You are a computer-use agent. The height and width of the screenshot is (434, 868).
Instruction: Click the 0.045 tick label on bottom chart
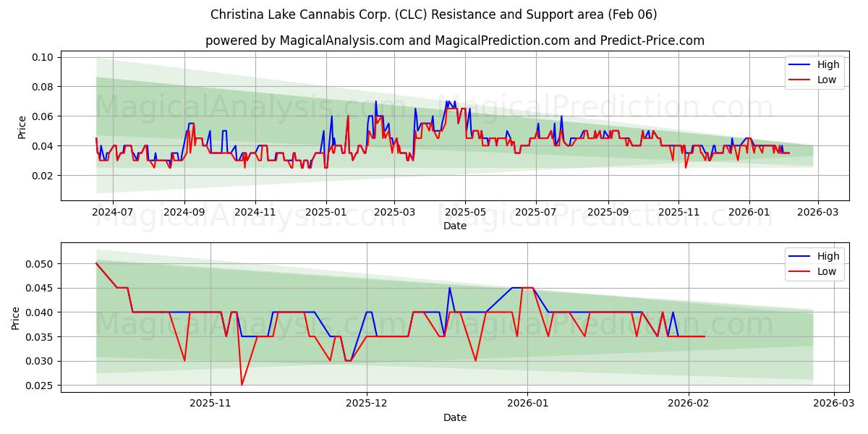41,288
